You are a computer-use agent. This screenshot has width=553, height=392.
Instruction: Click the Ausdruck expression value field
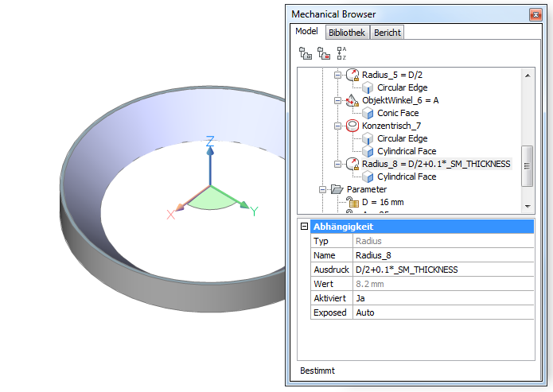[x=442, y=270]
